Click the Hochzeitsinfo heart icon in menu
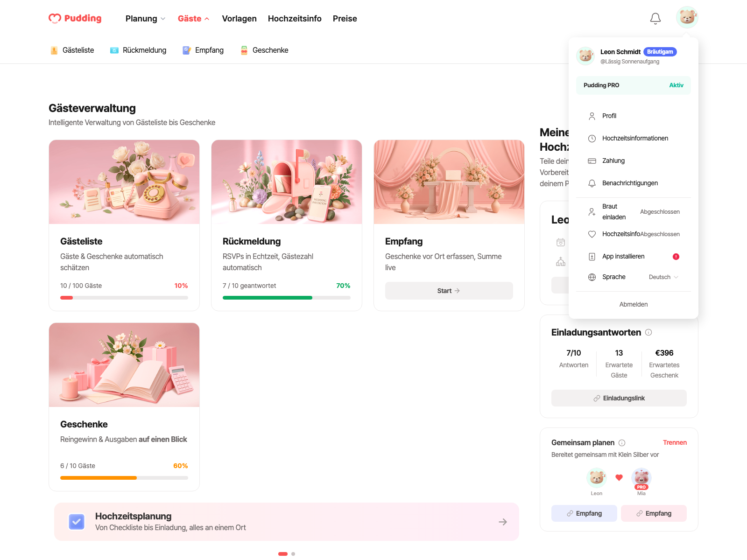Image resolution: width=747 pixels, height=560 pixels. tap(592, 234)
